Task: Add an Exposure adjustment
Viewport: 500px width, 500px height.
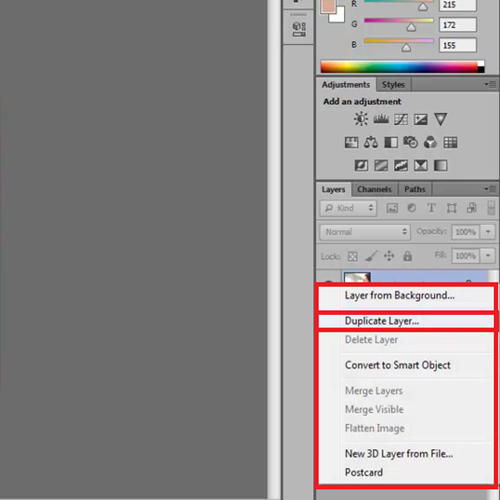Action: (x=421, y=119)
